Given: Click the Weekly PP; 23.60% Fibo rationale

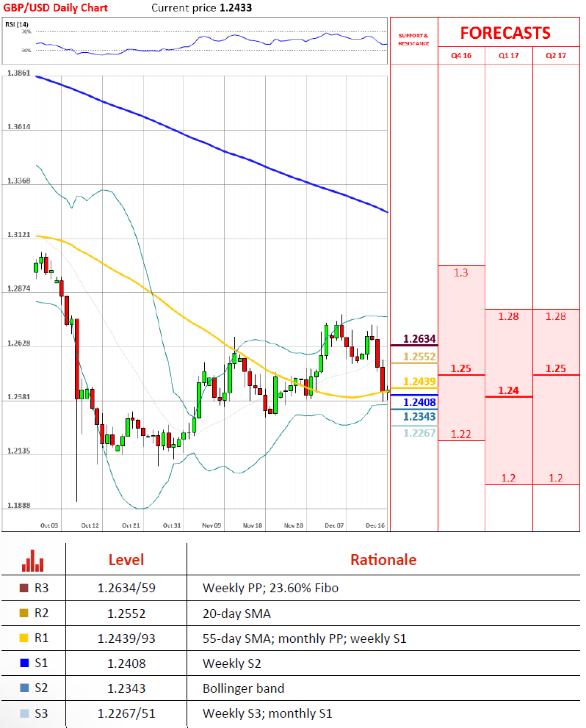Looking at the screenshot, I should pyautogui.click(x=270, y=589).
